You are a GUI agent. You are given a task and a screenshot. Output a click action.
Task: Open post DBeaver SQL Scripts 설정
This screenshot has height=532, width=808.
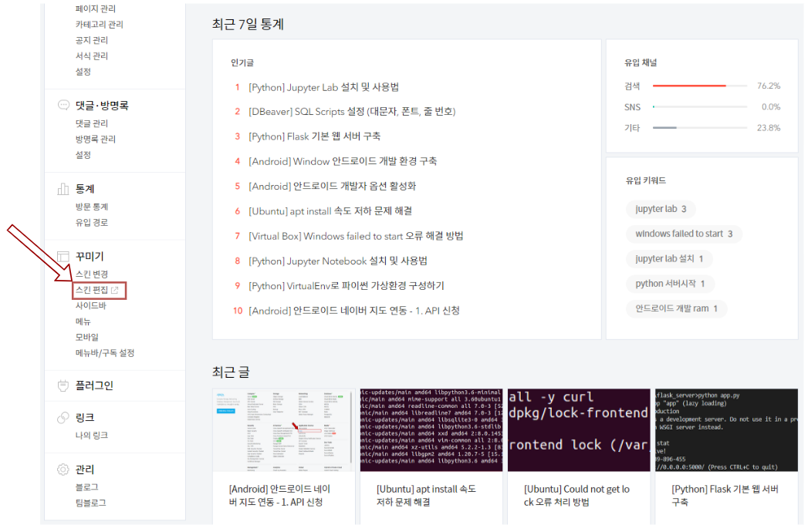[352, 111]
